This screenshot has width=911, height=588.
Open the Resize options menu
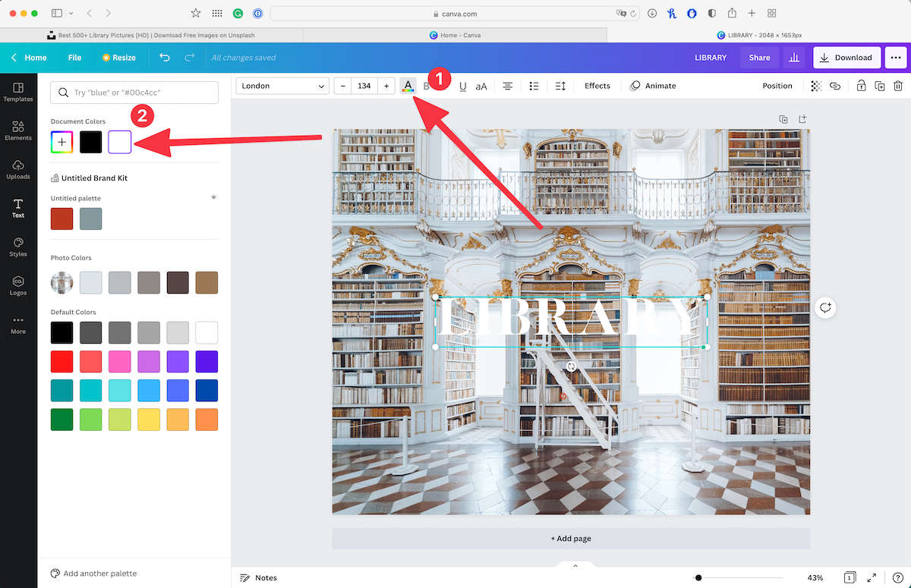118,58
